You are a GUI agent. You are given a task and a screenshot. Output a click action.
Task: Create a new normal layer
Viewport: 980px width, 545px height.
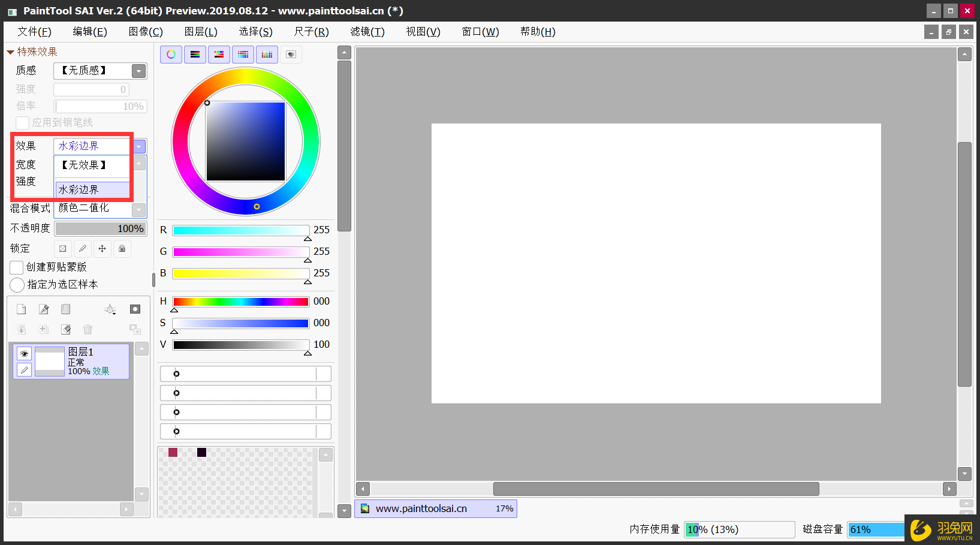(x=22, y=309)
